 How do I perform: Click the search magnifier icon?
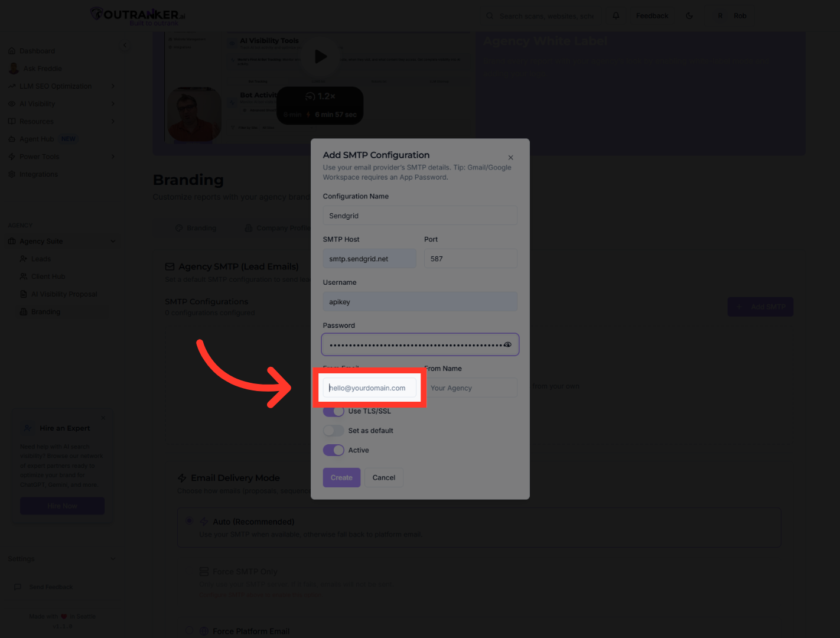point(490,16)
